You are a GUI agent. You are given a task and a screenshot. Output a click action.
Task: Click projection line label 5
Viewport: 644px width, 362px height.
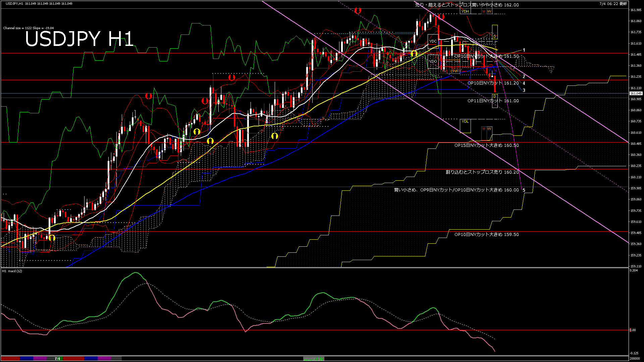click(x=524, y=190)
